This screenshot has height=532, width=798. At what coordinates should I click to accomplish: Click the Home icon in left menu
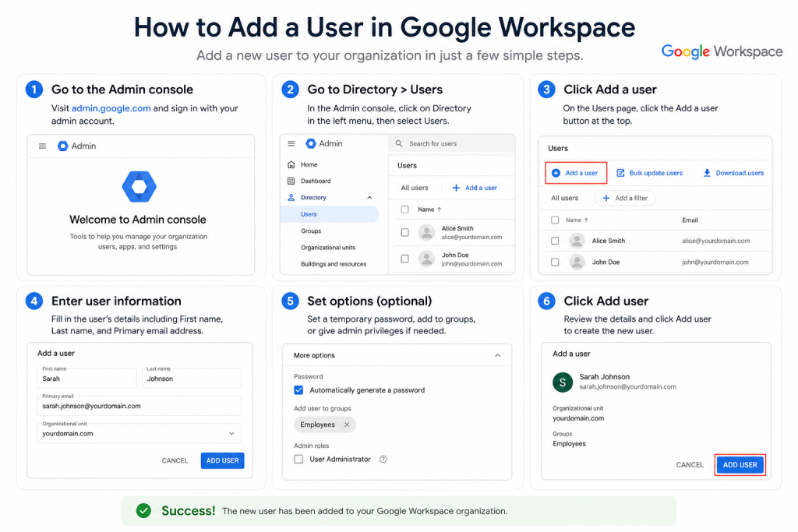pos(291,164)
